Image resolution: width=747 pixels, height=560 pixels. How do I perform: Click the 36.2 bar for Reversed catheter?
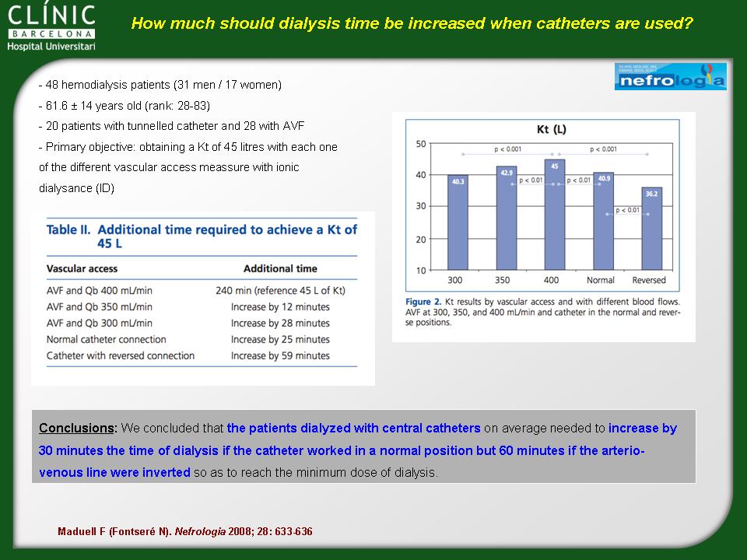[x=652, y=229]
